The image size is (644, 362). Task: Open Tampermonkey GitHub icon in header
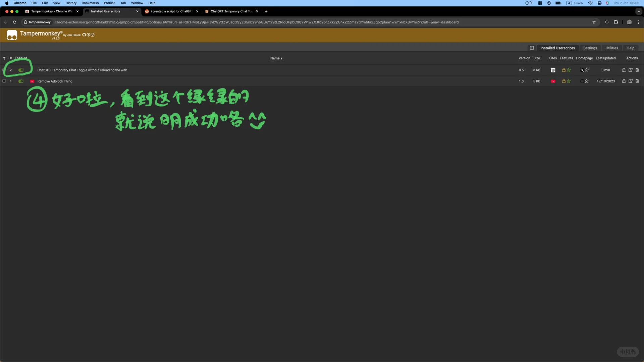84,35
